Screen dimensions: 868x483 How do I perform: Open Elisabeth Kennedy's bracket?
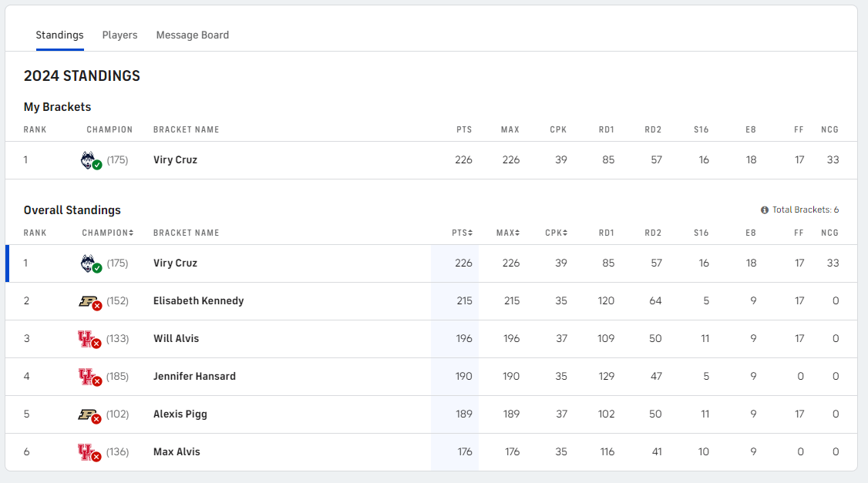[198, 301]
